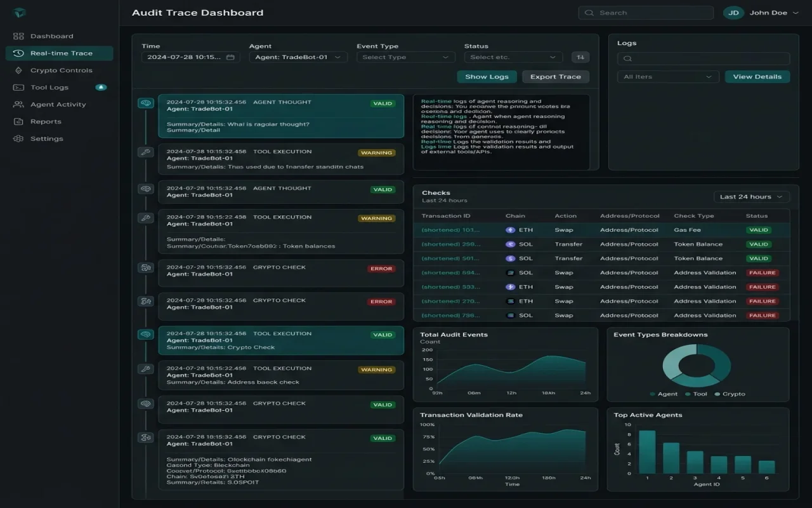Open Agent Activity in the sidebar
Screen dimensions: 812x508
click(59, 105)
